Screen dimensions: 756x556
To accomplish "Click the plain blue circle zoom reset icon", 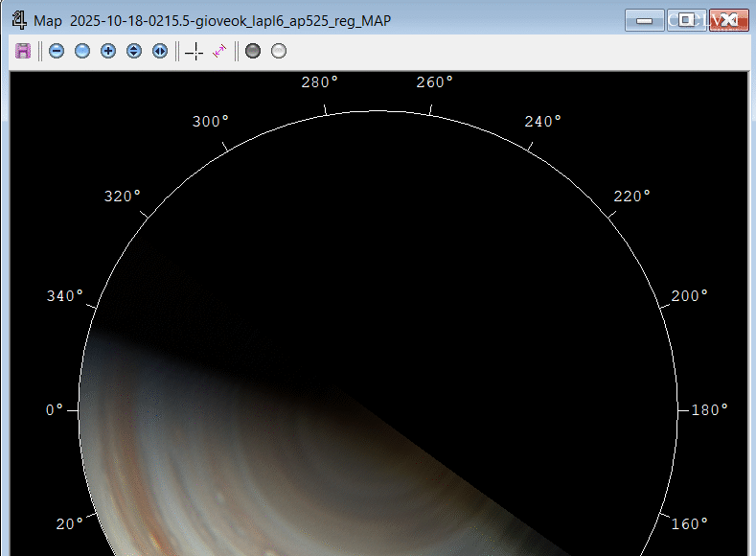I will [82, 51].
